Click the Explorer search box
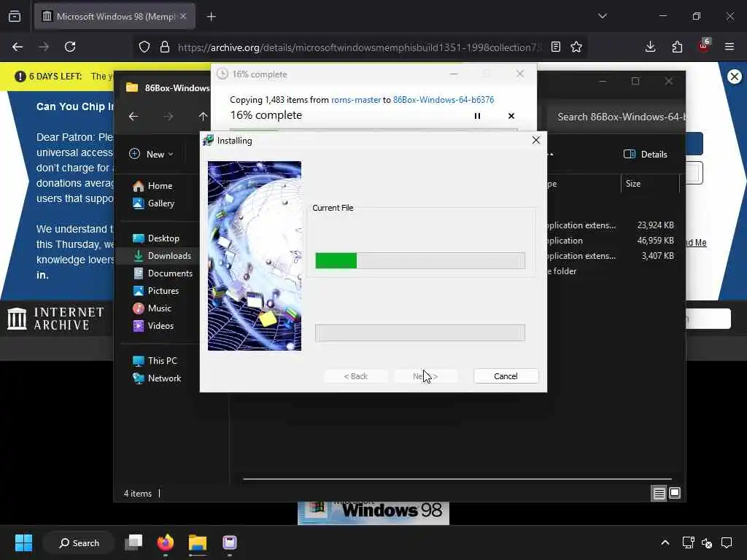747x560 pixels. point(616,117)
